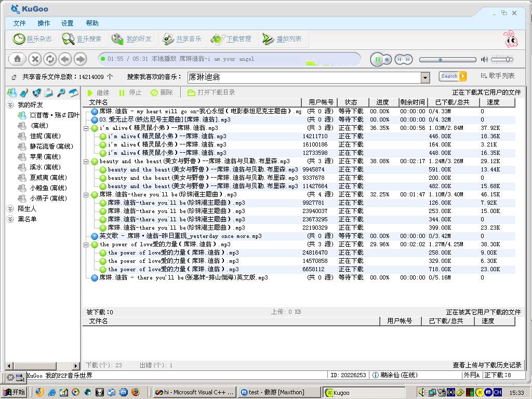Open the 设置 menu

coord(67,23)
